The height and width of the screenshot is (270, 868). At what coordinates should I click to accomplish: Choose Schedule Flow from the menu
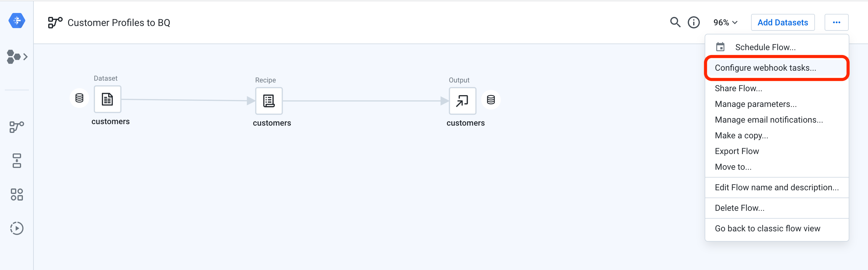[x=765, y=47]
